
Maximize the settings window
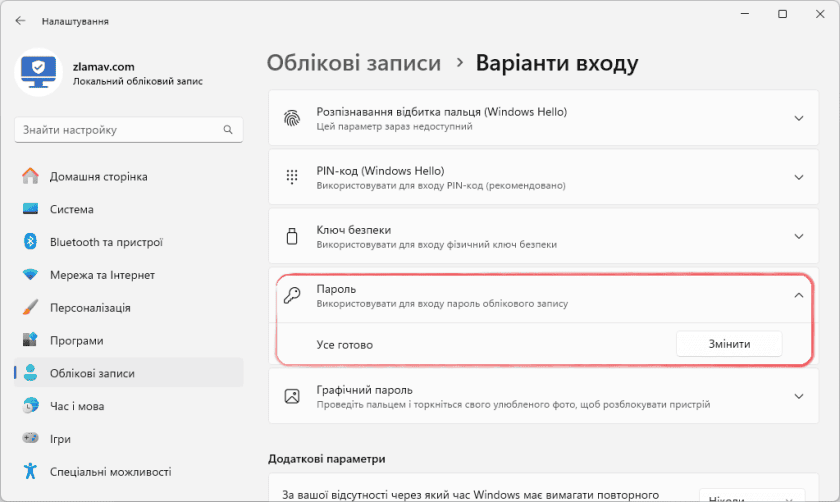point(782,14)
